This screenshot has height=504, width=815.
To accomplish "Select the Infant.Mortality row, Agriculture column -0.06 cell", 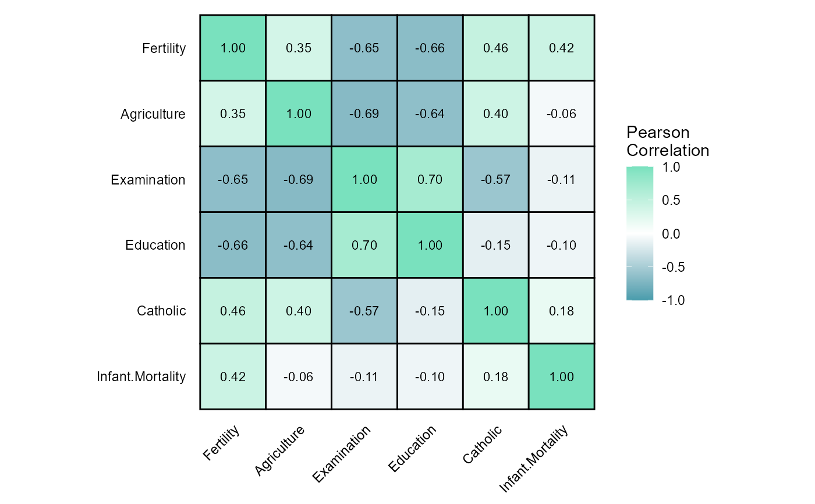I will pos(299,377).
